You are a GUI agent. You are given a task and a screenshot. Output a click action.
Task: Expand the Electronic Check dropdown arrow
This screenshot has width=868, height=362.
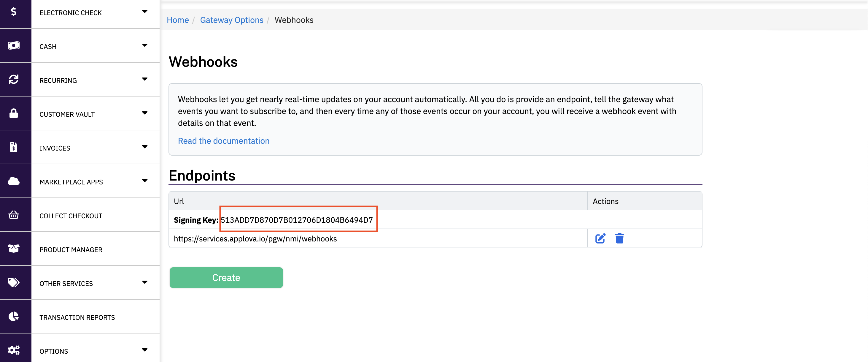144,12
